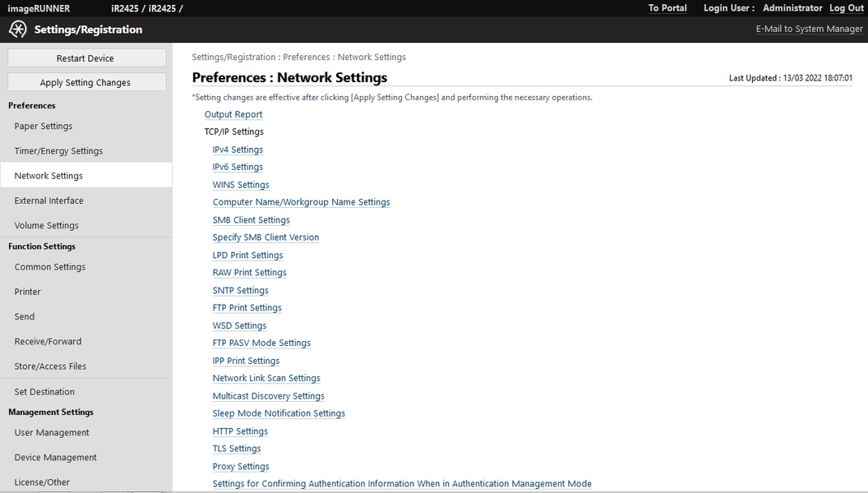The height and width of the screenshot is (493, 868).
Task: Open SNTP Settings link
Action: (x=240, y=291)
